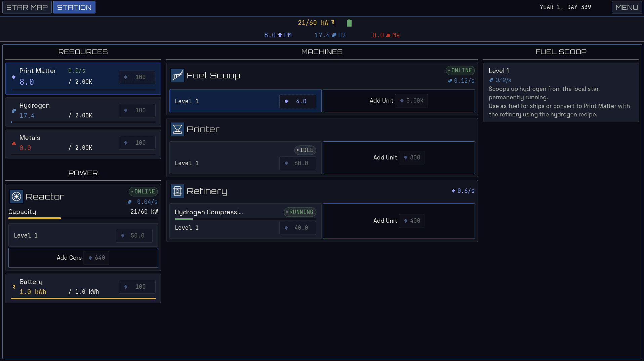Add a Refinery unit for 400

[x=399, y=221]
